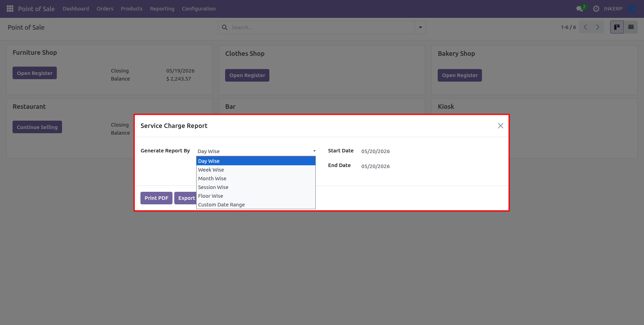Click the INKERP user name
Viewport: 644px width, 325px height.
point(613,9)
